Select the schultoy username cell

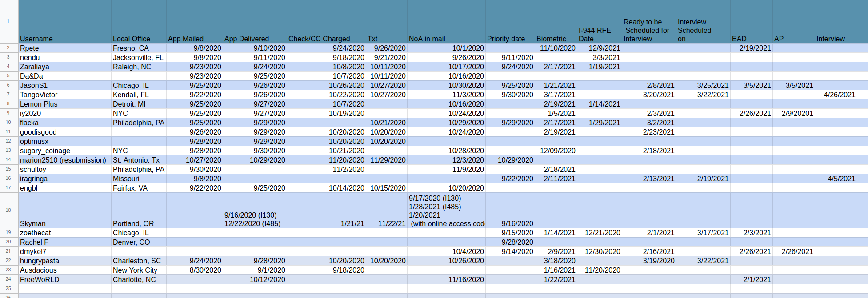65,169
